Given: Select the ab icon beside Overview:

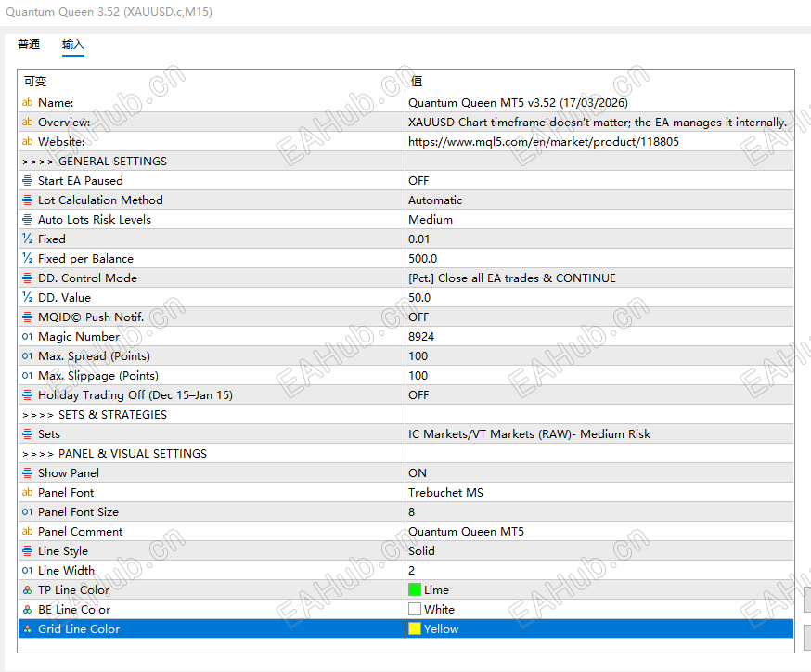Looking at the screenshot, I should tap(28, 123).
